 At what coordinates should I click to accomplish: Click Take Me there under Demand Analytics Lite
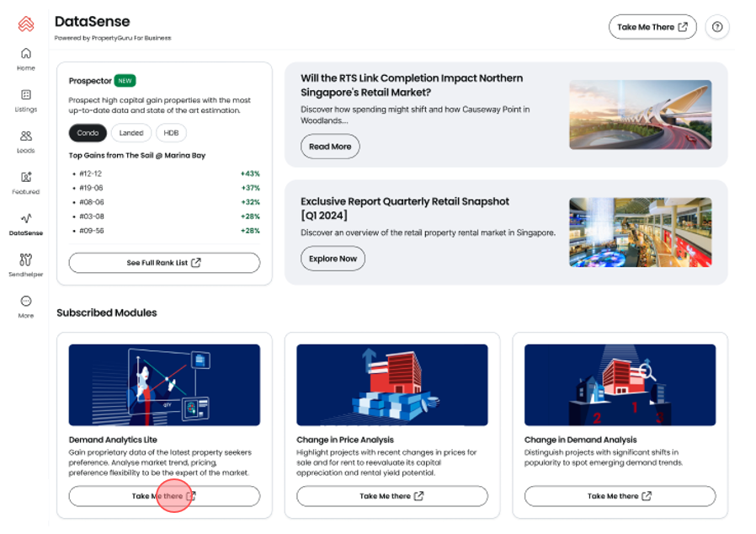164,496
